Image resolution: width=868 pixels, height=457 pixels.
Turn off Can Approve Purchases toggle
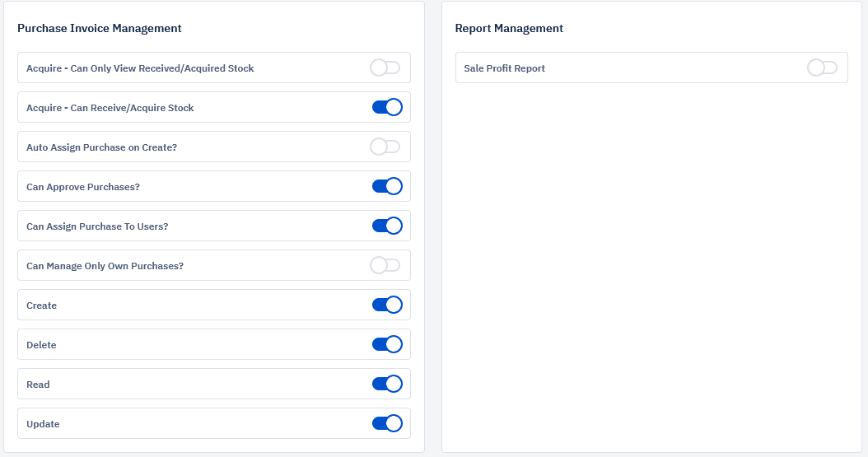tap(387, 186)
